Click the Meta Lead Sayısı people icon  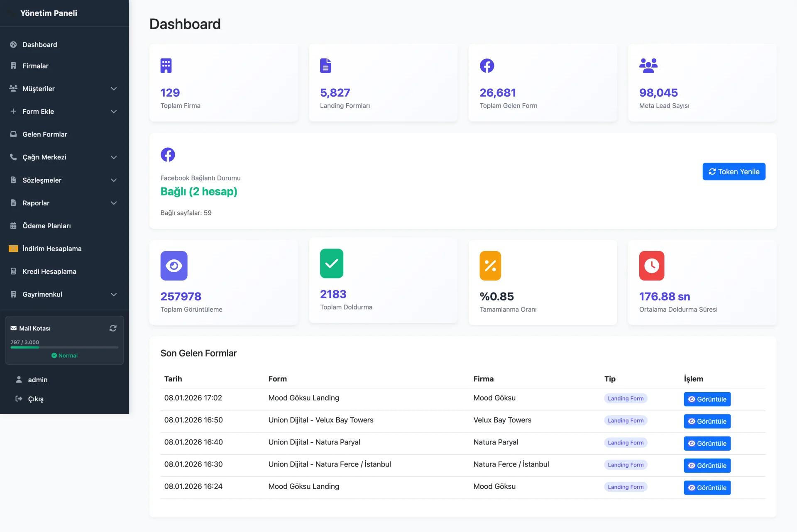point(648,65)
